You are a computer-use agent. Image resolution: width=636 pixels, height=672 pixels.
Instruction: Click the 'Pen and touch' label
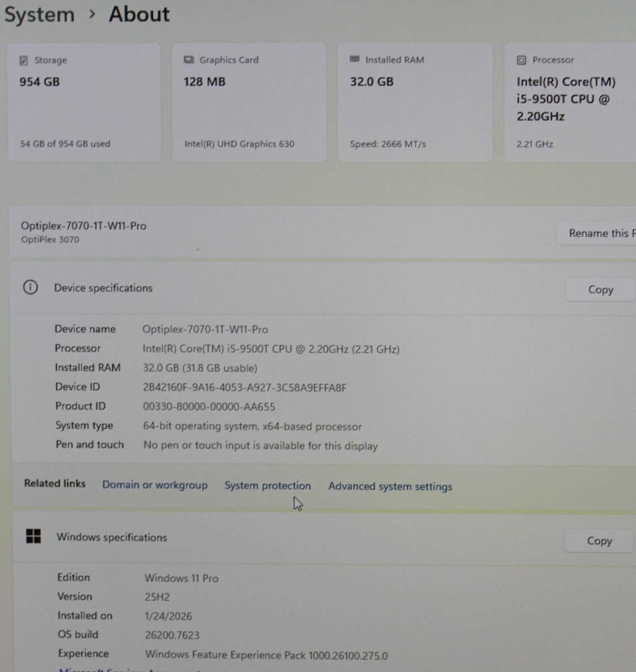click(x=90, y=445)
